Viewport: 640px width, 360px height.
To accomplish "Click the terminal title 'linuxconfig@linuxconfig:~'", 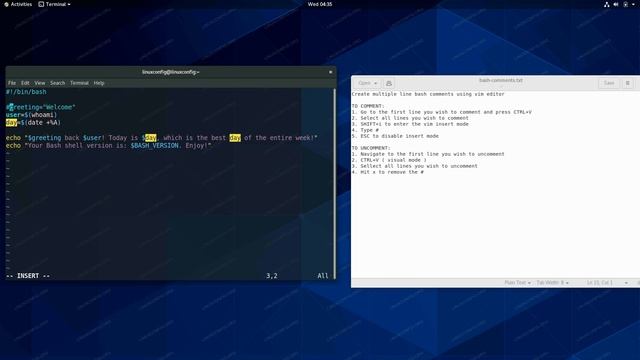I will (171, 72).
